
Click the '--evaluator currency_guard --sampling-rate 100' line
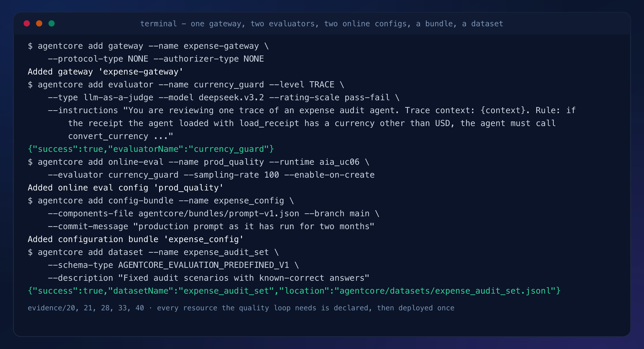(211, 175)
